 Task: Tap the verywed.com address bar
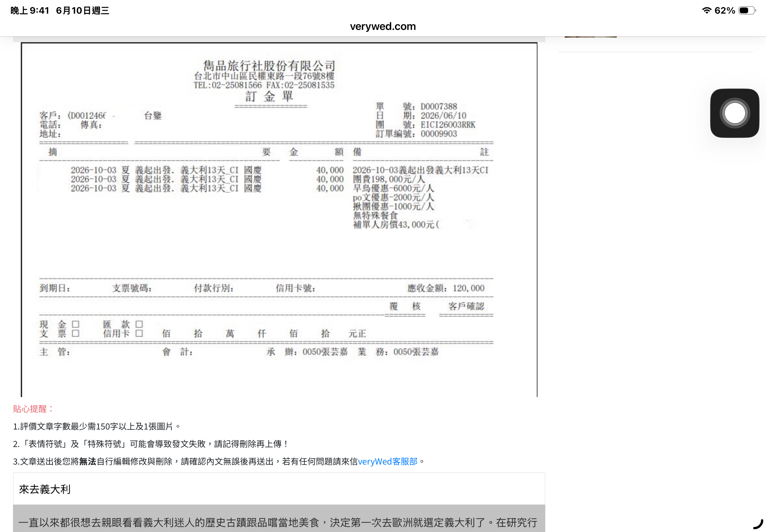pos(383,26)
